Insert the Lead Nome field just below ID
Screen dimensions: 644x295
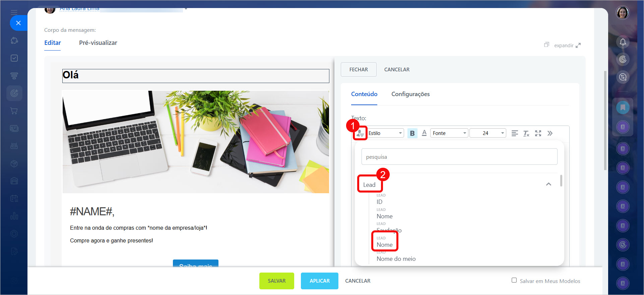pos(385,216)
